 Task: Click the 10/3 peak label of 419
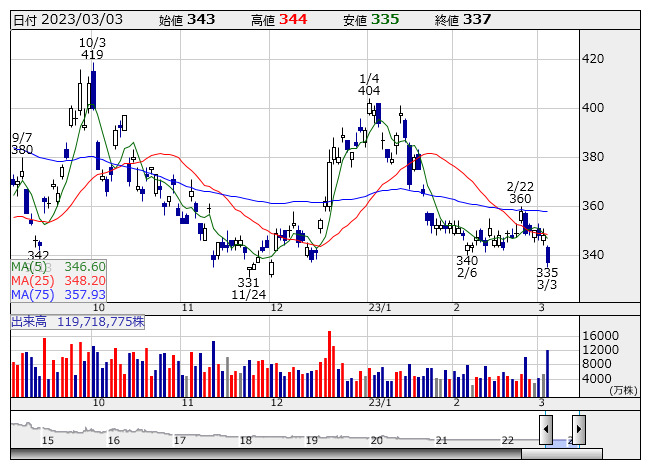92,48
